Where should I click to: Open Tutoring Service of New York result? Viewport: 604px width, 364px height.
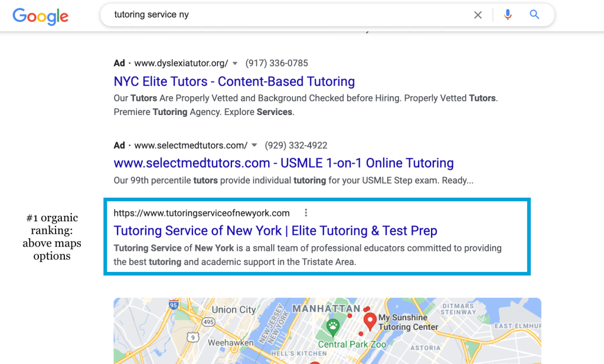pos(275,231)
